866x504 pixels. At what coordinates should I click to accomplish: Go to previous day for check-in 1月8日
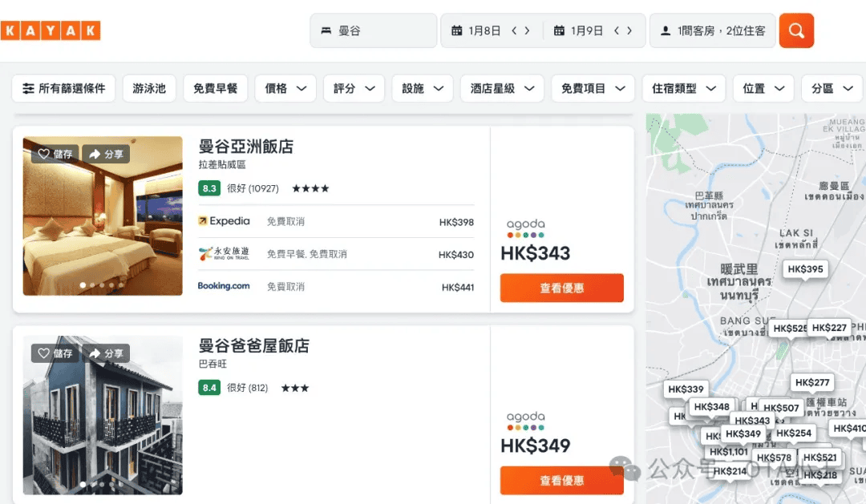(514, 31)
